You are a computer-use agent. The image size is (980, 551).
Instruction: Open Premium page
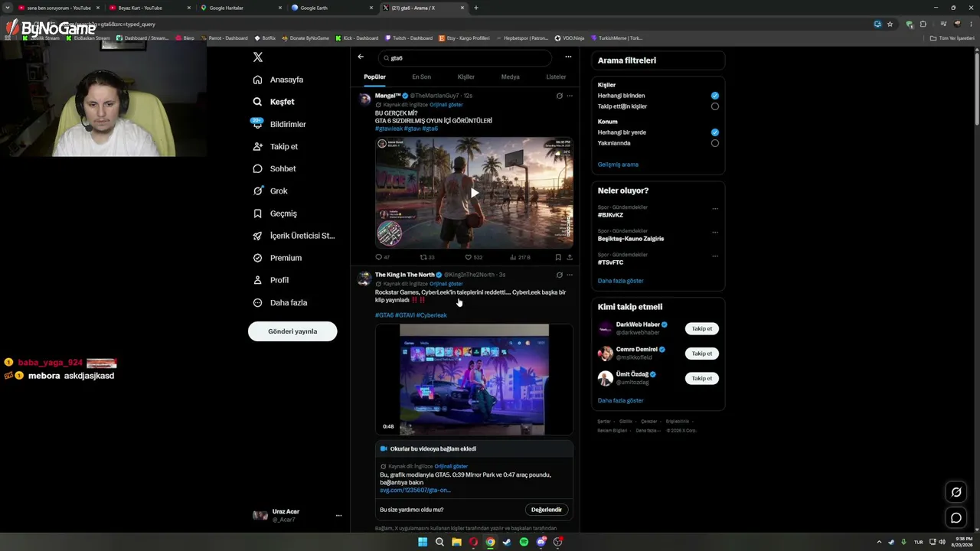tap(276, 258)
